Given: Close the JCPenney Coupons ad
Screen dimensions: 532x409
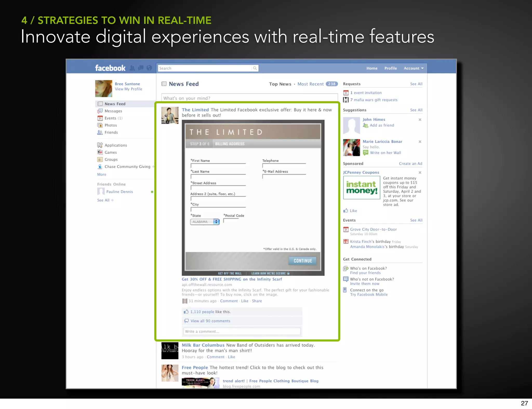Looking at the screenshot, I should coord(420,173).
